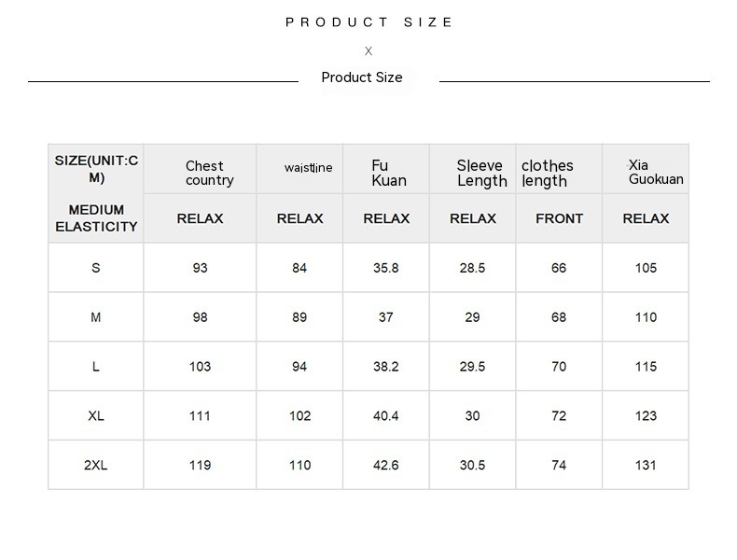The image size is (737, 560).
Task: Select the size M row label
Action: [x=96, y=317]
